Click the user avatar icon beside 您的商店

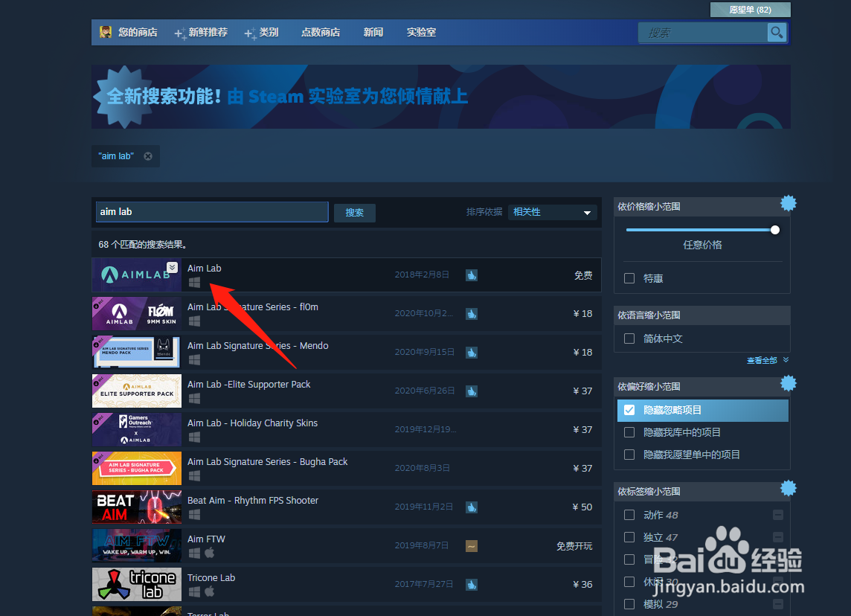click(106, 32)
